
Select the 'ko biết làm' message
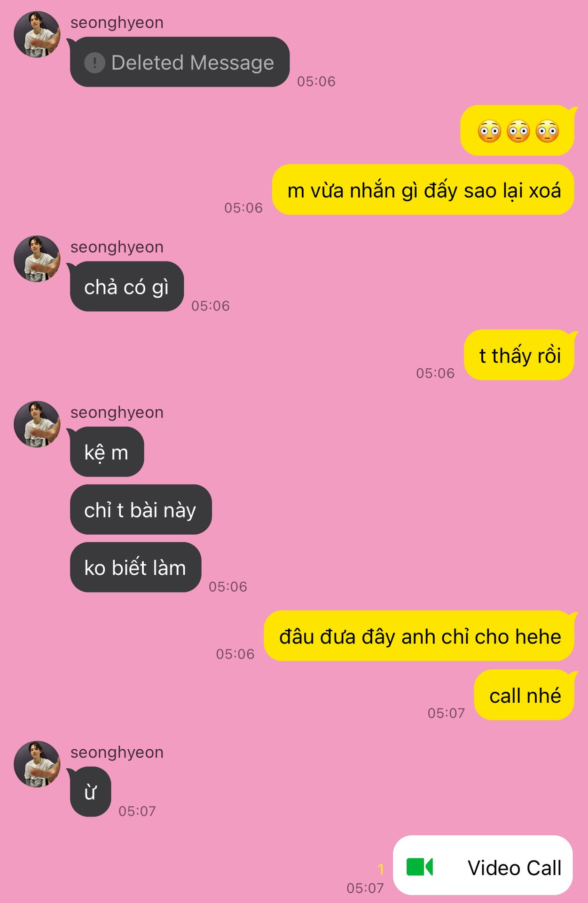click(136, 567)
